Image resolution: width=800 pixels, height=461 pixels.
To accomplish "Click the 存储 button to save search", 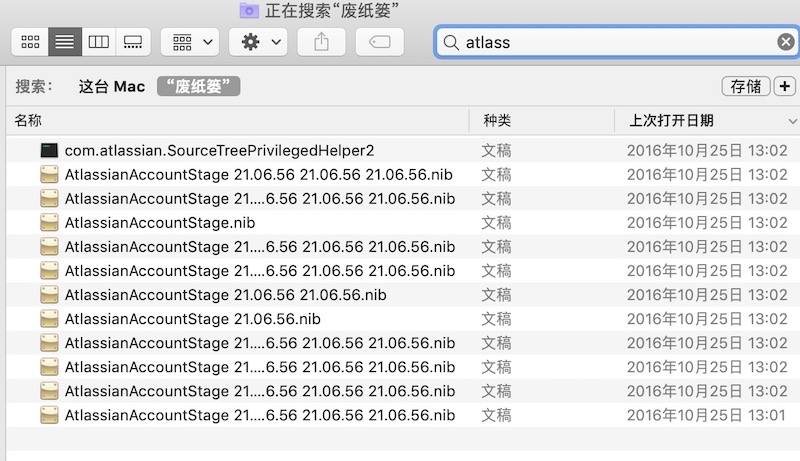I will pyautogui.click(x=746, y=86).
